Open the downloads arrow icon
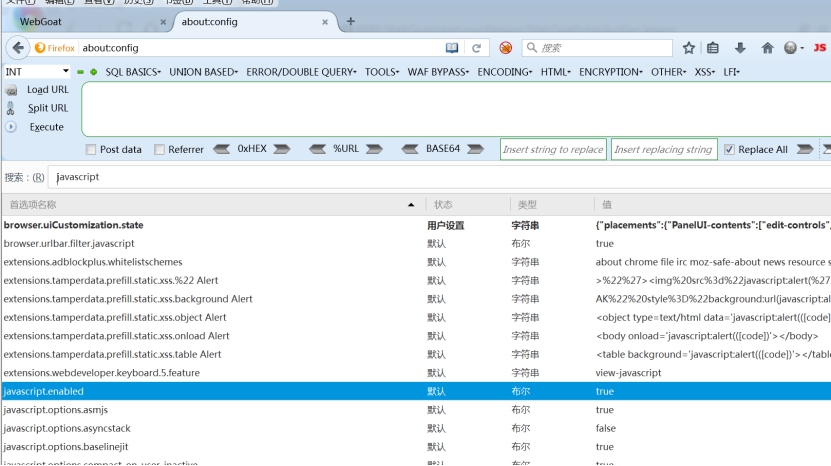 [x=740, y=48]
